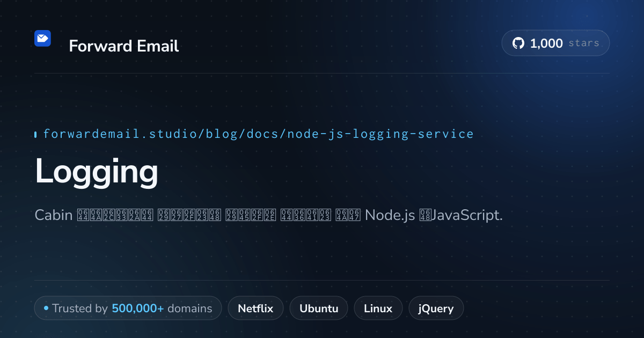The image size is (644, 338).
Task: Click the Trusted by 500,000+ domains badge
Action: tap(128, 308)
